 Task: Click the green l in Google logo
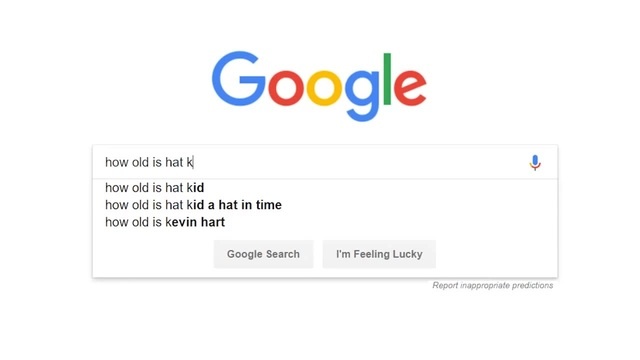tap(387, 79)
